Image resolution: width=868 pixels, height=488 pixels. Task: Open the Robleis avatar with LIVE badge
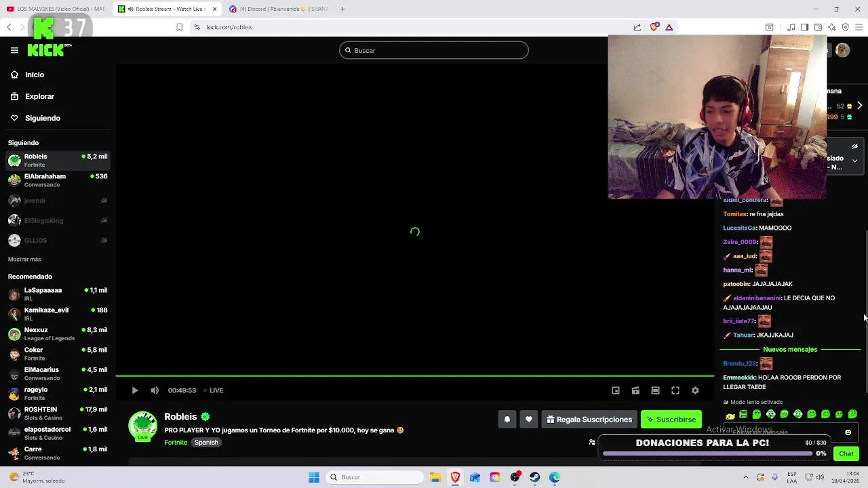[x=142, y=426]
